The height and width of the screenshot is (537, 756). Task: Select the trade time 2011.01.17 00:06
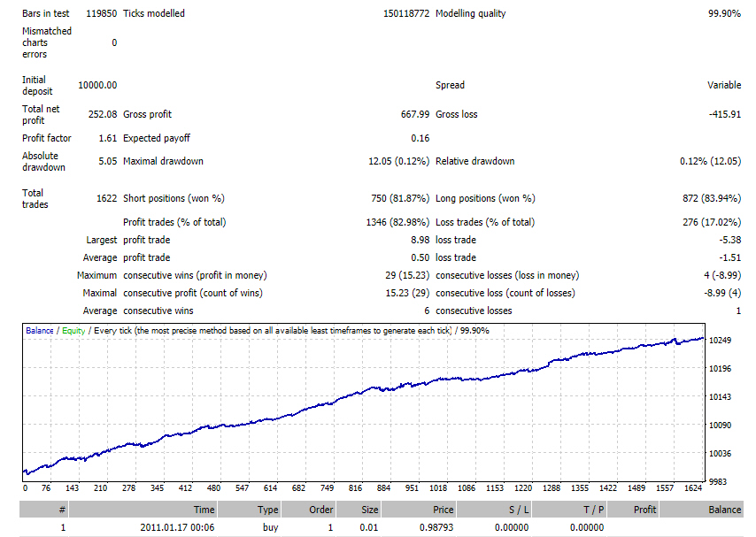(x=177, y=528)
